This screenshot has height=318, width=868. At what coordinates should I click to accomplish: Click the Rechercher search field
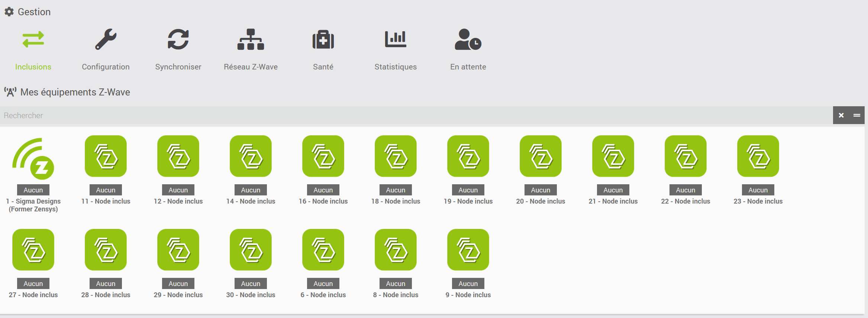416,115
